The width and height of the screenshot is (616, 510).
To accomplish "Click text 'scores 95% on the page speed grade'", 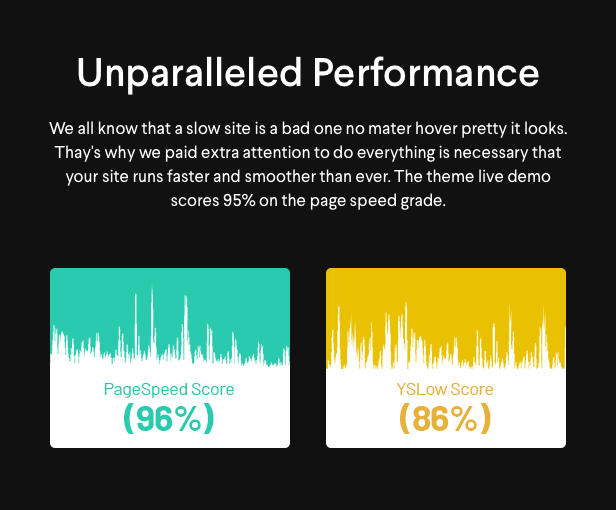I will pos(307,201).
